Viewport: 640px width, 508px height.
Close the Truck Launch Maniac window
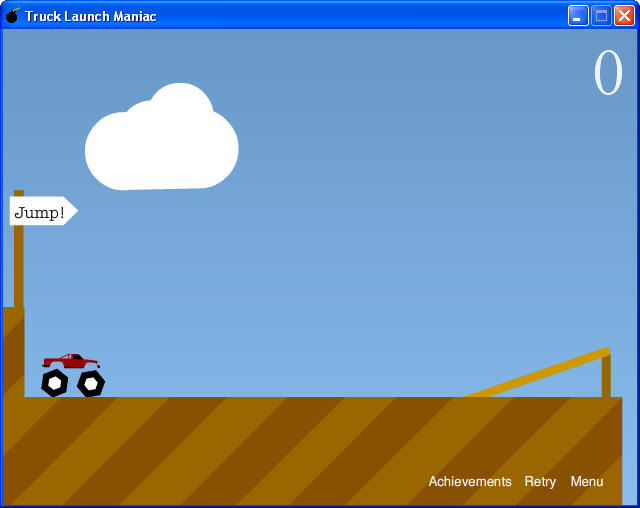coord(624,16)
